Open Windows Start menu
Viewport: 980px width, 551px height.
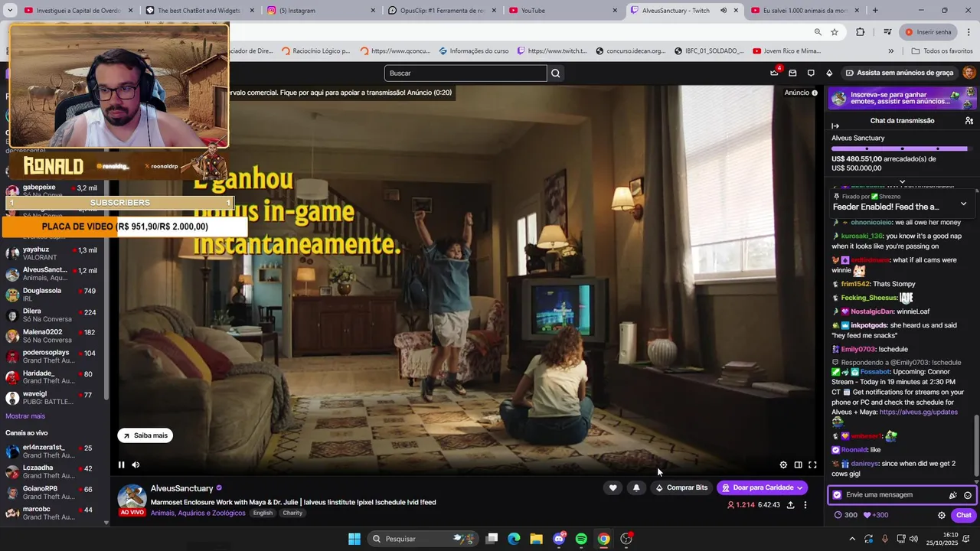[354, 539]
